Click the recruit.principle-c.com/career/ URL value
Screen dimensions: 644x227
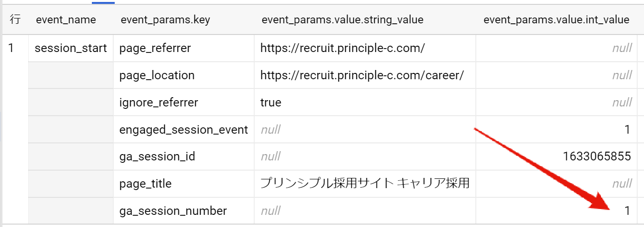[x=362, y=75]
